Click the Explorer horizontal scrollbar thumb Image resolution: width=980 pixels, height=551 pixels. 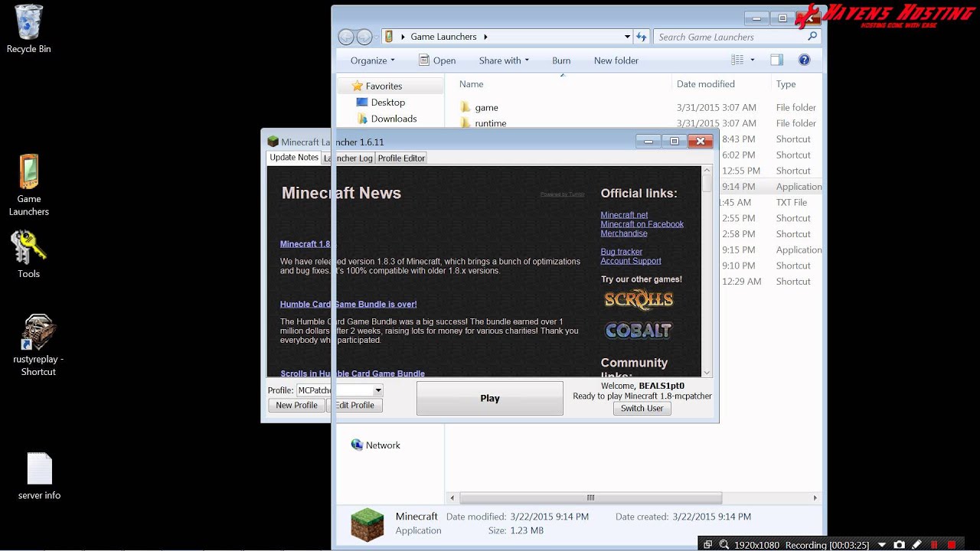click(x=590, y=497)
